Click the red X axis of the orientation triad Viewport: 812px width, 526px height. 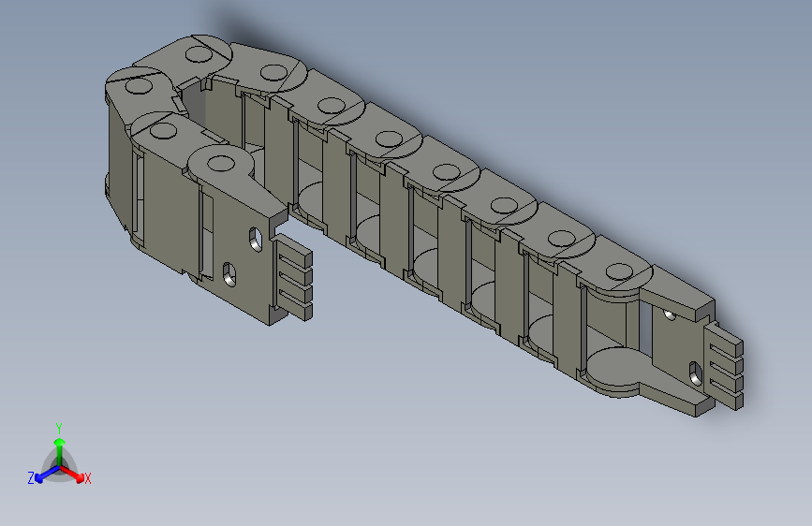click(x=73, y=474)
